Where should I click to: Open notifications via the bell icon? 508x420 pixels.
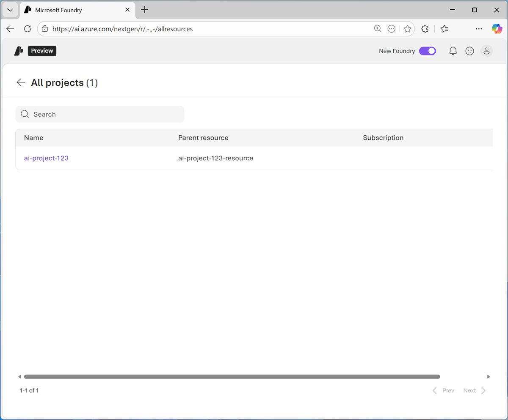[x=453, y=51]
